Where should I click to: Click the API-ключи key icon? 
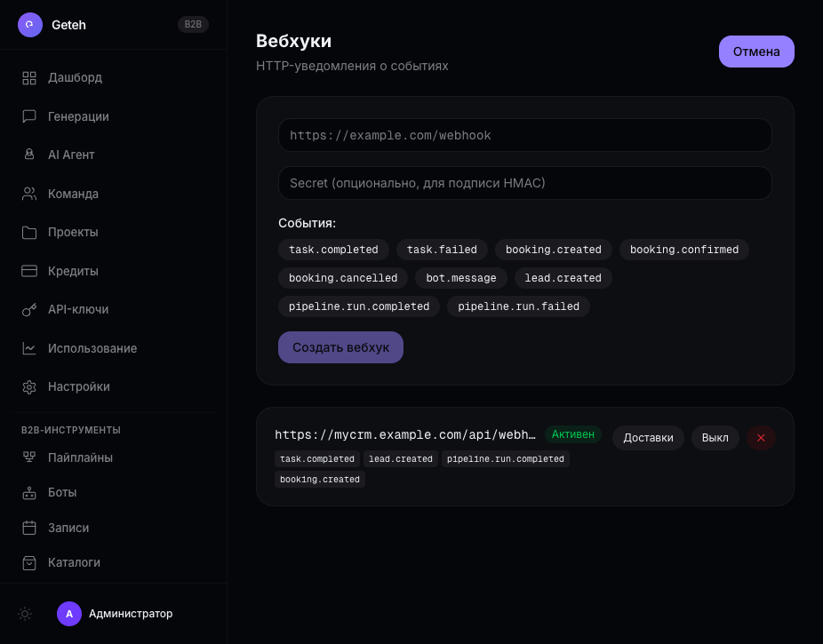click(29, 309)
